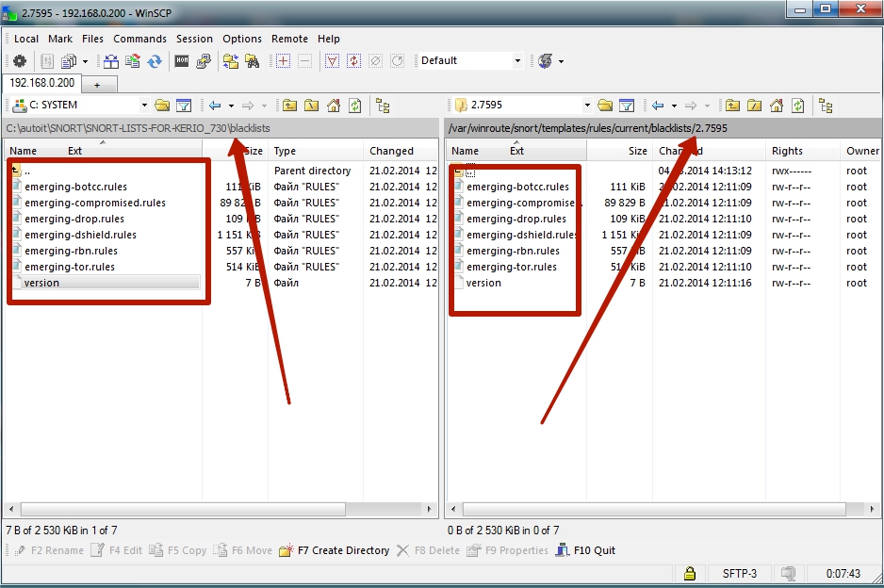884x588 pixels.
Task: Click the Find Files binoculars icon
Action: [x=252, y=61]
